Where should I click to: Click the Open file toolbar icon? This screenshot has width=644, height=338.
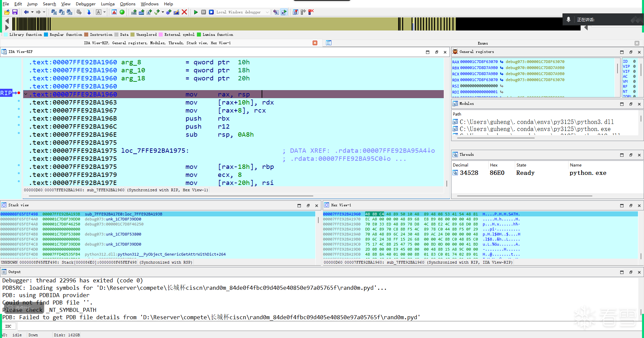[x=7, y=12]
